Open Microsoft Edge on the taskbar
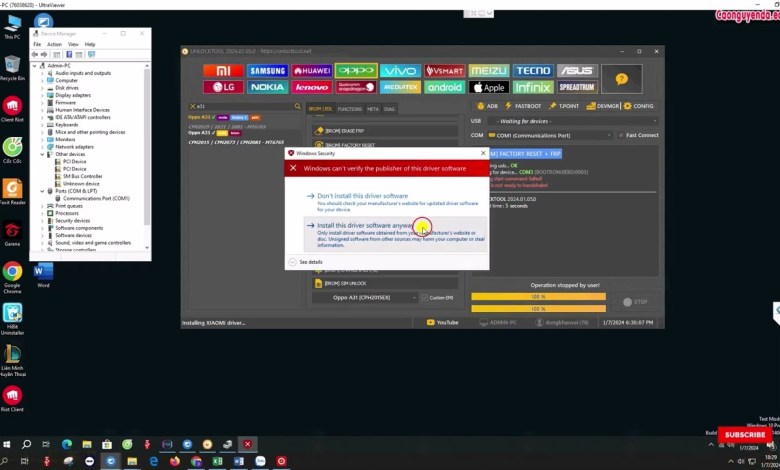Screen dimensions: 780x470 pyautogui.click(x=67, y=444)
